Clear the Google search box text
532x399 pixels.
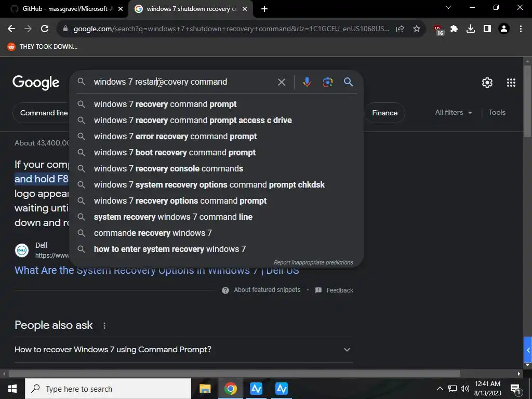281,82
